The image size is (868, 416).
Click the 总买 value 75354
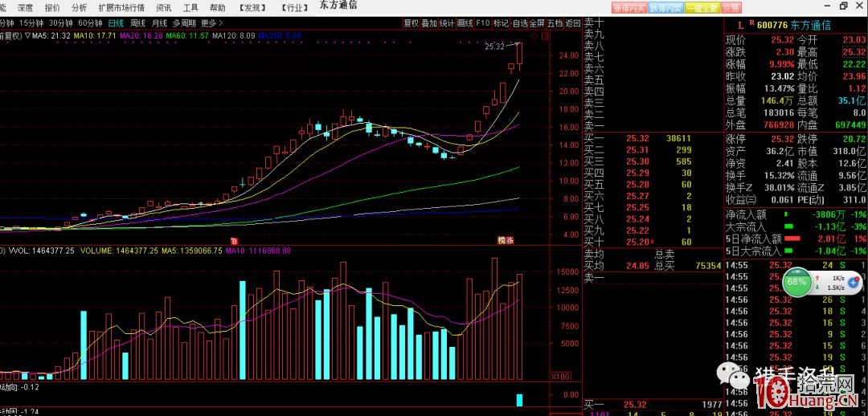pos(708,266)
